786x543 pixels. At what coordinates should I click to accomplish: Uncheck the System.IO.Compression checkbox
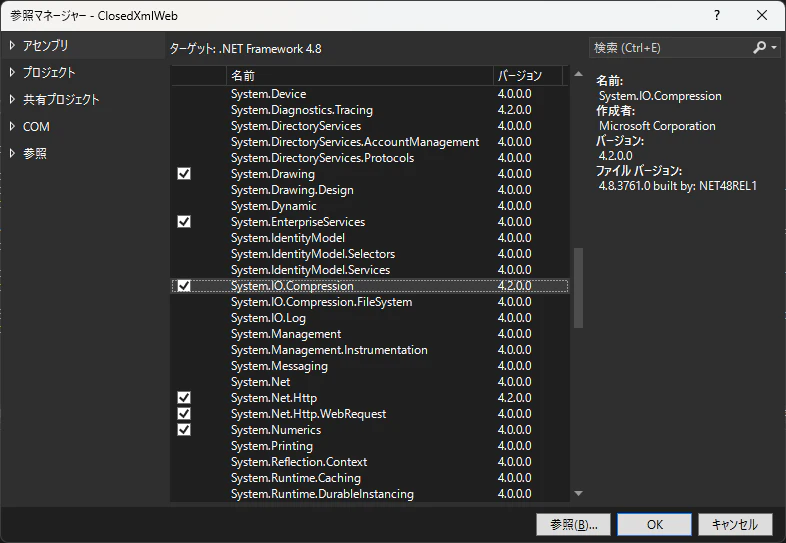click(184, 286)
